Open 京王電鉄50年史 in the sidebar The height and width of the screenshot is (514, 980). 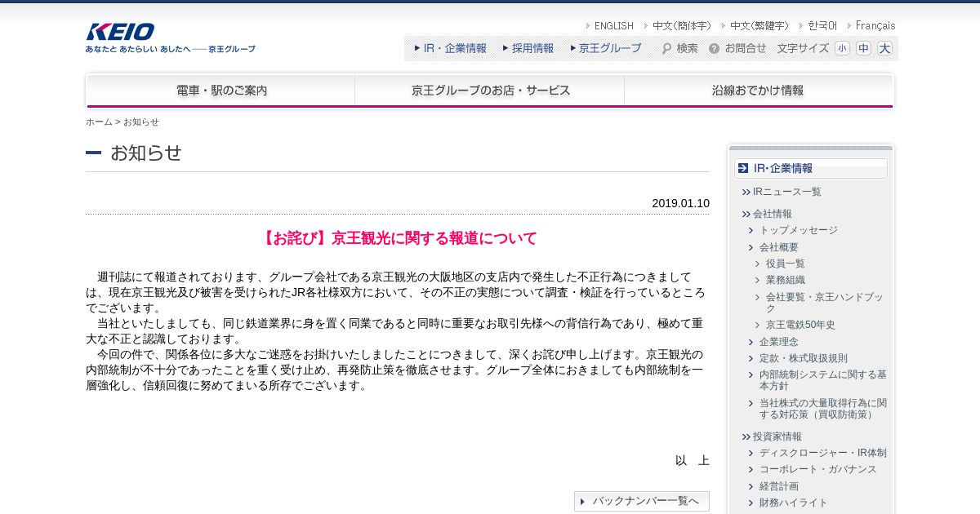(x=800, y=325)
